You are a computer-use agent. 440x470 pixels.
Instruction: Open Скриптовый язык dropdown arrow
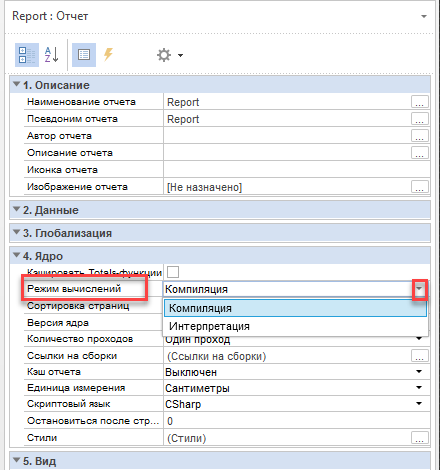point(419,404)
